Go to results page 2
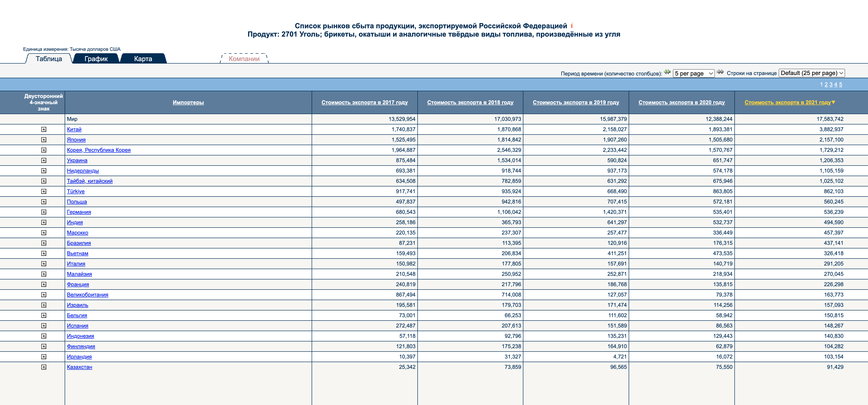The width and height of the screenshot is (868, 405). click(826, 85)
